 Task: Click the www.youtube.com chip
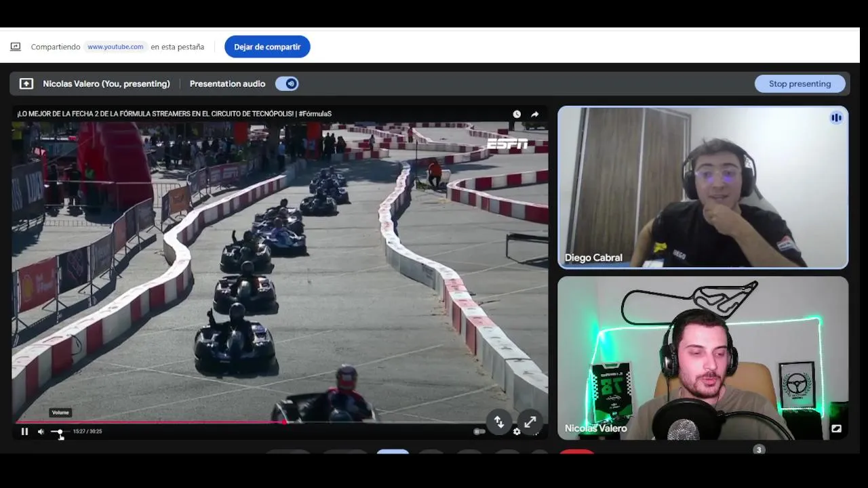(x=115, y=47)
